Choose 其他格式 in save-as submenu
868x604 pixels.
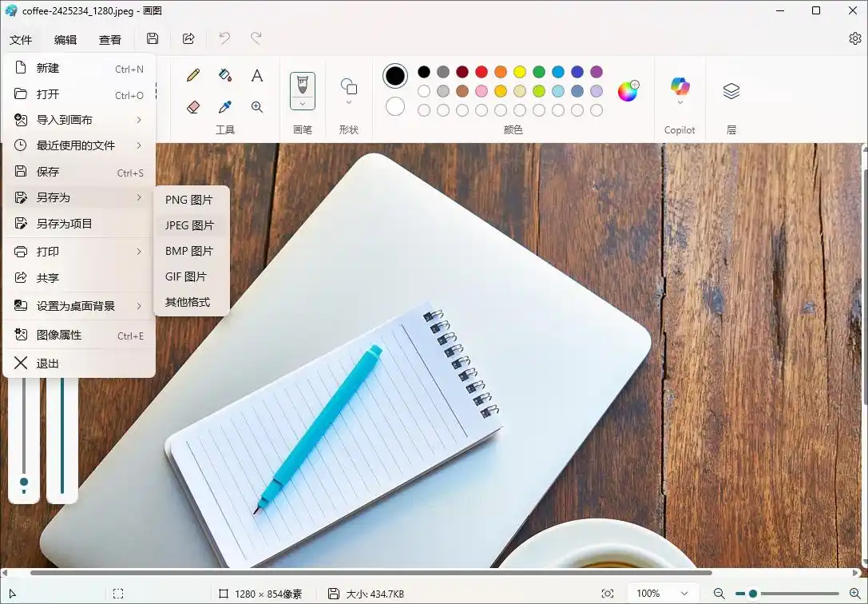pos(192,302)
